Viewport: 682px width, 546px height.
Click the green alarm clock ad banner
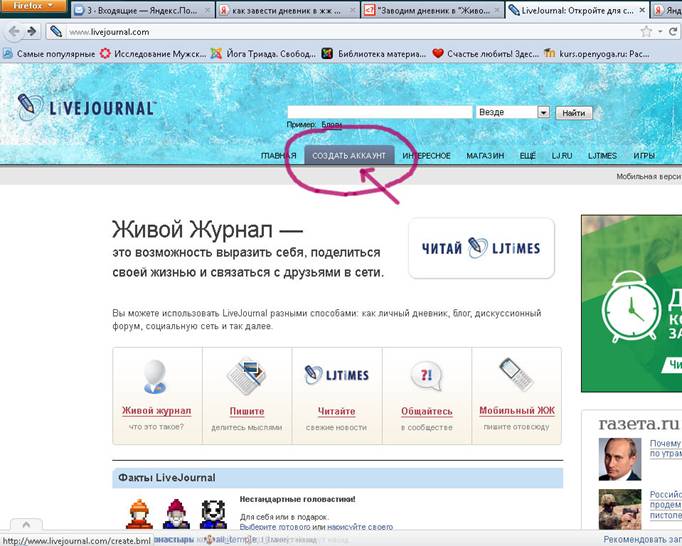point(632,303)
